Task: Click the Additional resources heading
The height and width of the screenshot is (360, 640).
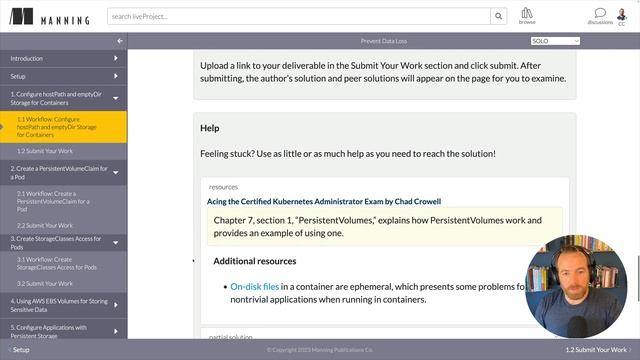Action: [255, 261]
